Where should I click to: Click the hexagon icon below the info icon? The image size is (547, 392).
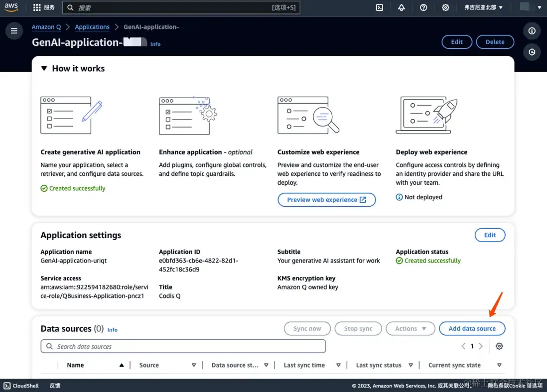coord(532,52)
